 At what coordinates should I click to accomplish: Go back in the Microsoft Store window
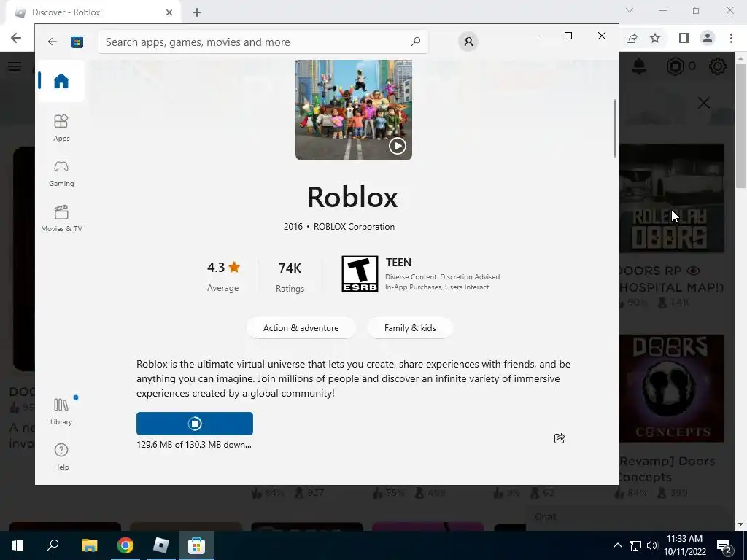[x=53, y=42]
